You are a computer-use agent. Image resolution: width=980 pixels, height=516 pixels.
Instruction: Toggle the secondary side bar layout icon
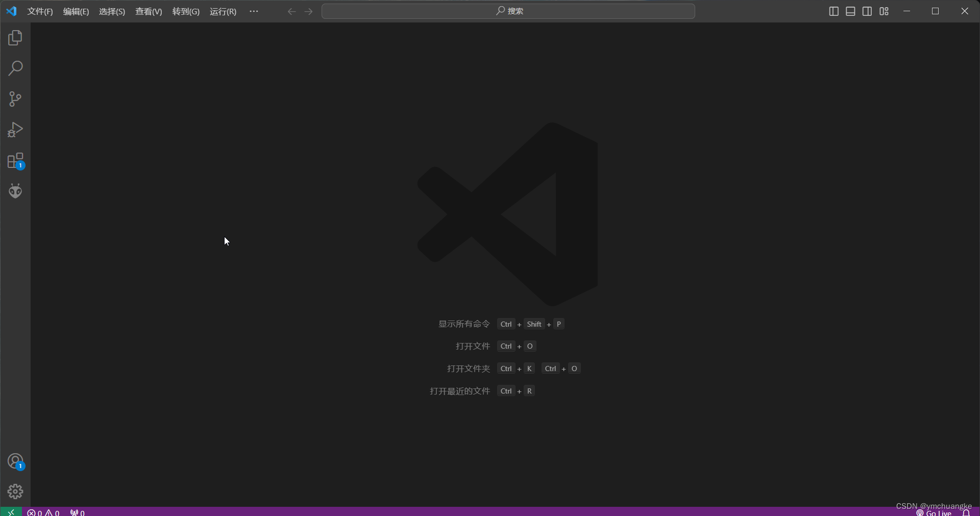[867, 11]
